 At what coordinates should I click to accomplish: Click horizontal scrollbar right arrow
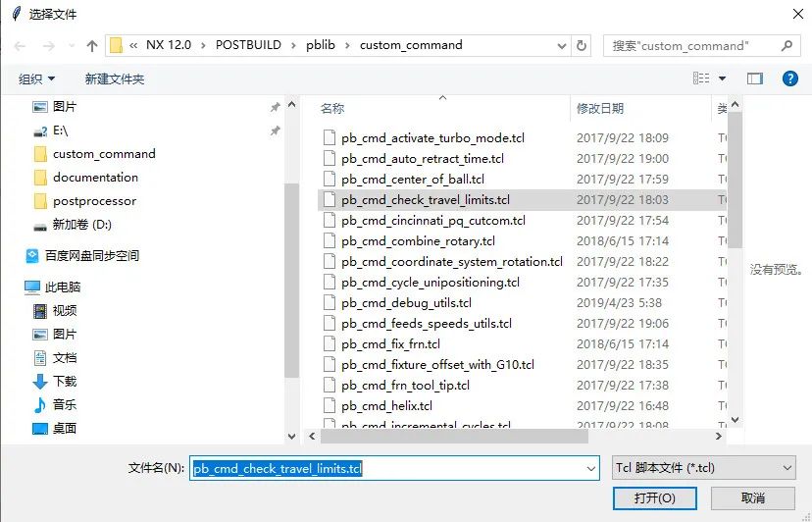click(x=719, y=437)
